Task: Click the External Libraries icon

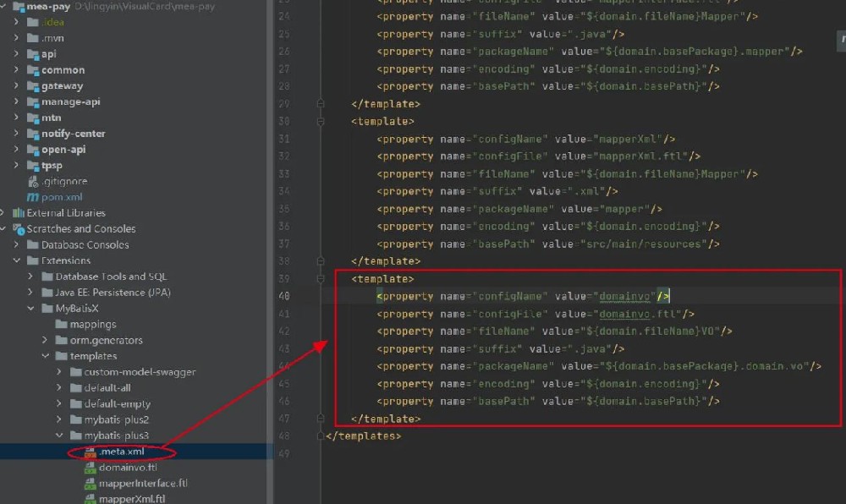Action: pos(19,213)
